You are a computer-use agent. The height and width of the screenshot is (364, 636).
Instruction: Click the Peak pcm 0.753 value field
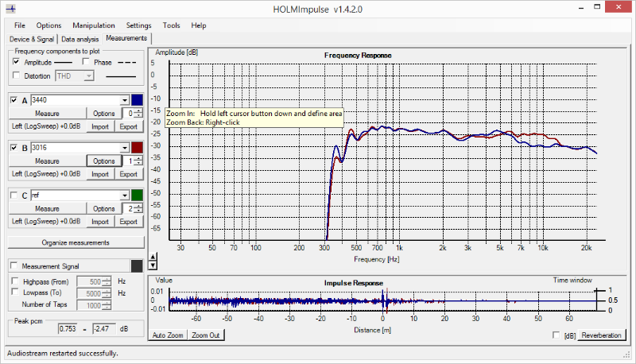pos(68,329)
